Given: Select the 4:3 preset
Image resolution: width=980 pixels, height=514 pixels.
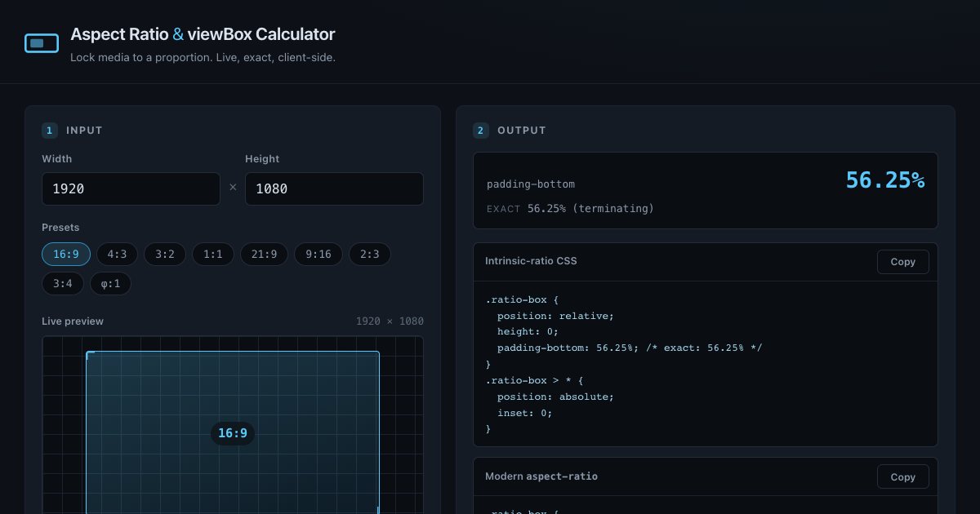Looking at the screenshot, I should pos(118,255).
